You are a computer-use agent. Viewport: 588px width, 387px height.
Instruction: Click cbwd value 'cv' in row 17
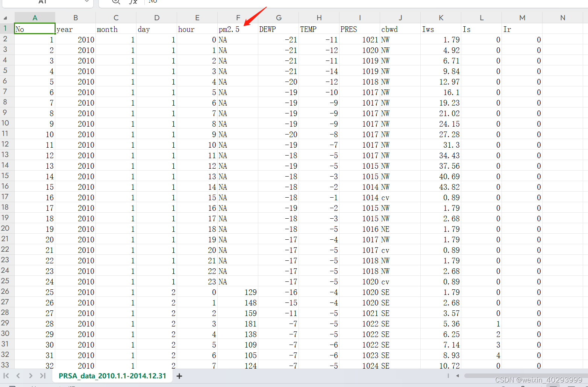pos(400,197)
